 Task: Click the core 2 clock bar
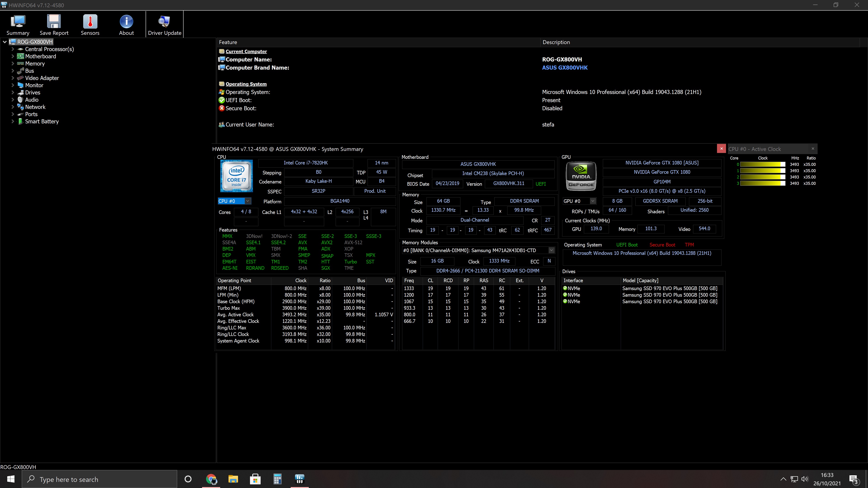pyautogui.click(x=762, y=177)
